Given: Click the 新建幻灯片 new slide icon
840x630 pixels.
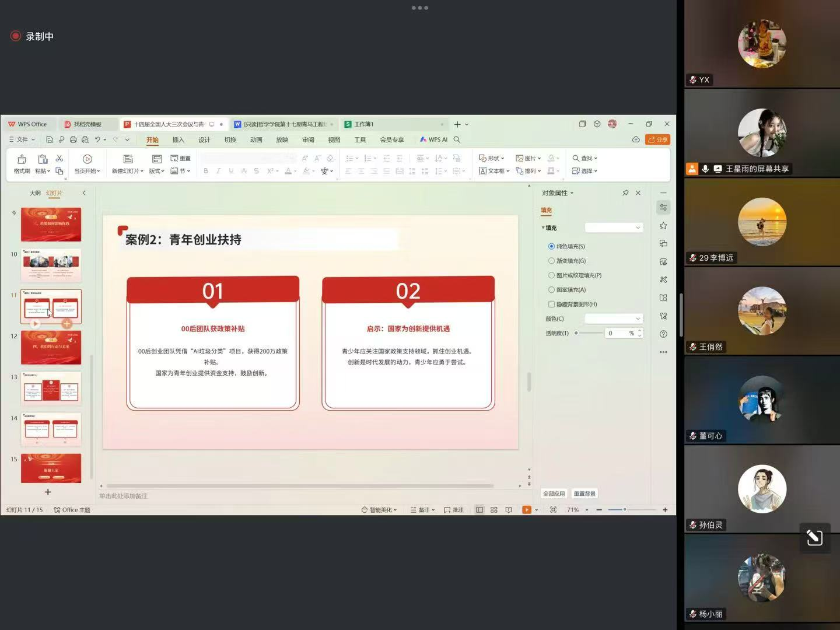Looking at the screenshot, I should (x=128, y=159).
